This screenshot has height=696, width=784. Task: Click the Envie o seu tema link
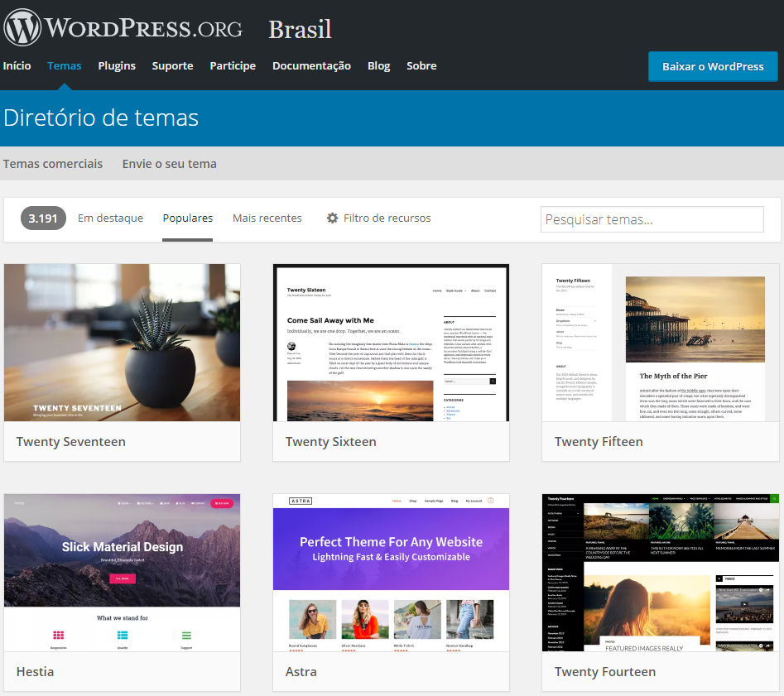(170, 164)
